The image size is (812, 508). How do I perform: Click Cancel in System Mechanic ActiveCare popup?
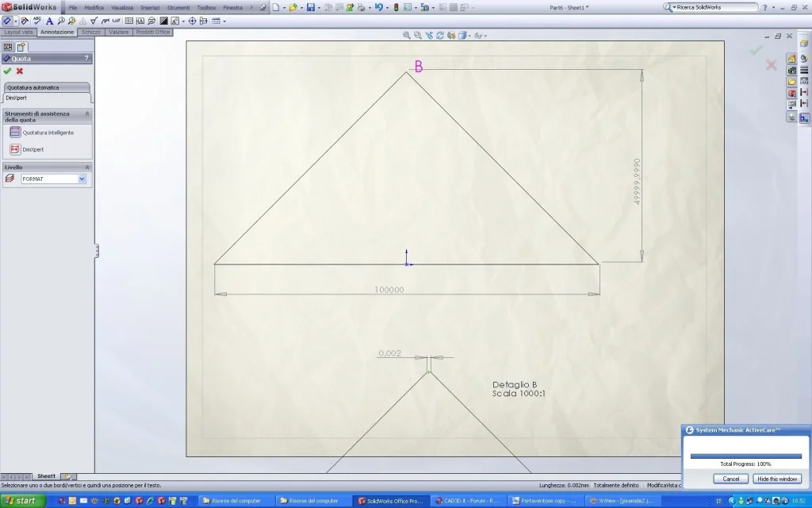(730, 479)
